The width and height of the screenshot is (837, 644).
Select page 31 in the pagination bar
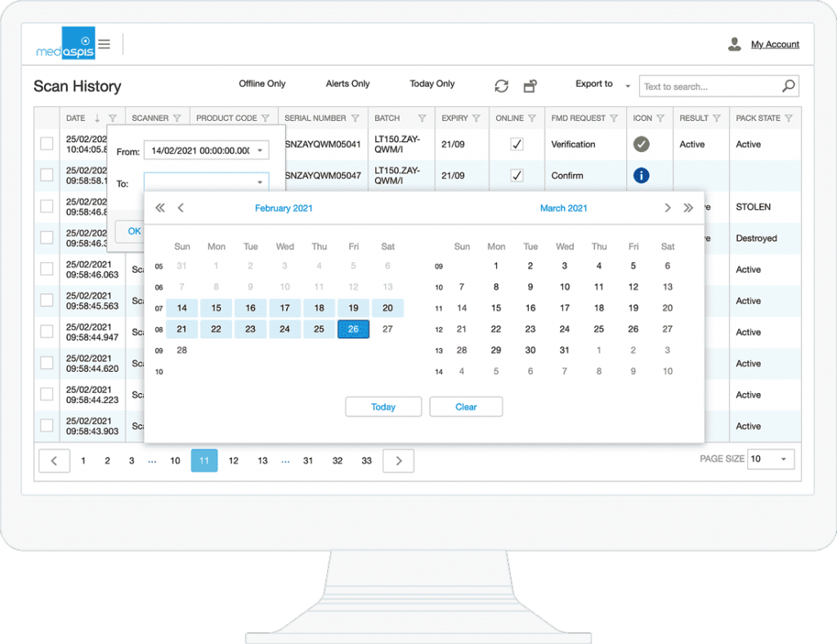point(308,460)
